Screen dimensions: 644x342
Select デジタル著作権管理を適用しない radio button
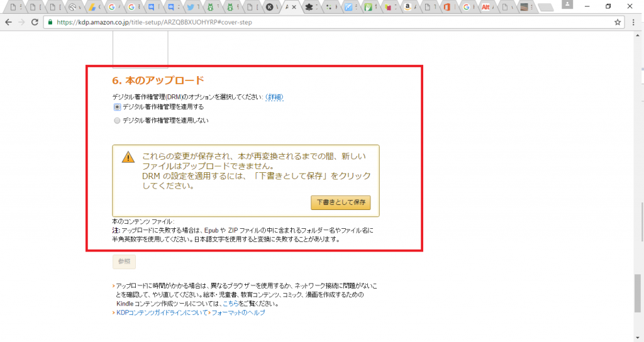[x=117, y=121]
